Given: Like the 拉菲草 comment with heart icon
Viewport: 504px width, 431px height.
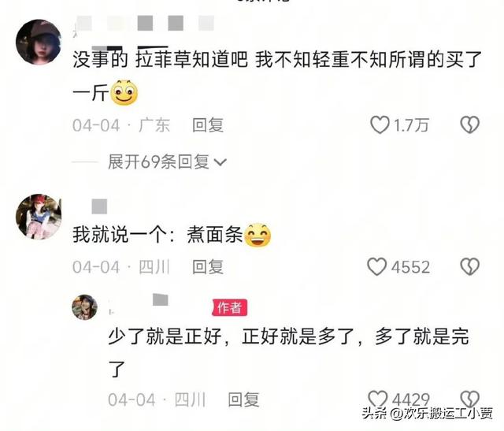Looking at the screenshot, I should click(380, 125).
